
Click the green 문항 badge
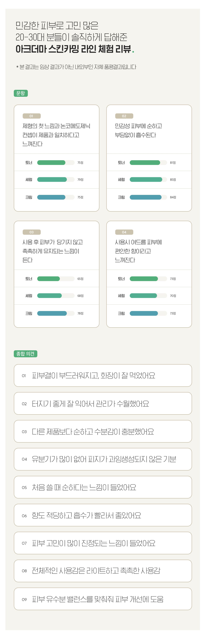(21, 93)
